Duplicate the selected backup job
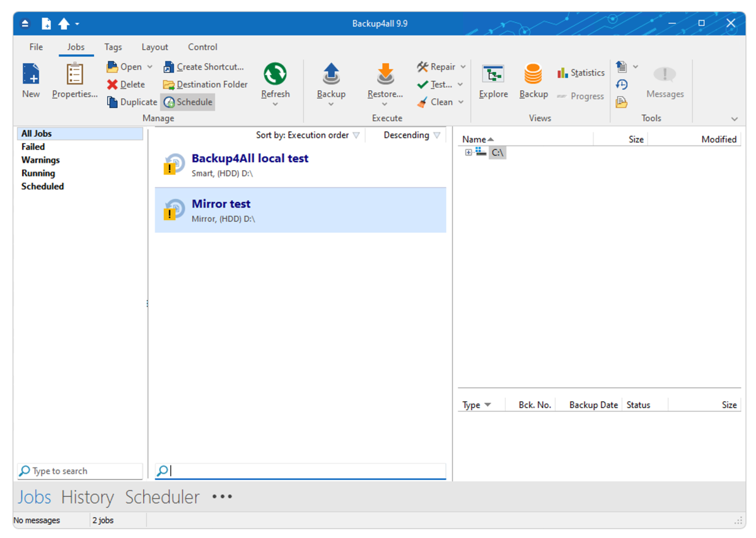756x538 pixels. (132, 102)
